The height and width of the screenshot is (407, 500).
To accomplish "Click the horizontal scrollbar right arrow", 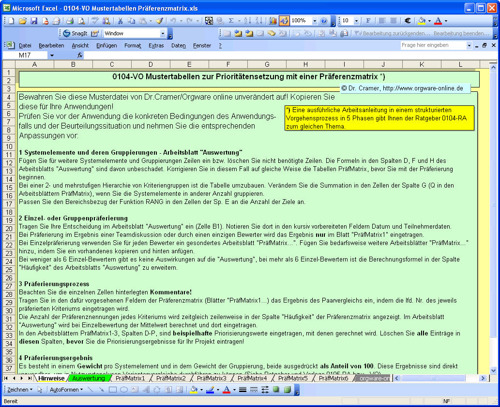I will tap(483, 378).
